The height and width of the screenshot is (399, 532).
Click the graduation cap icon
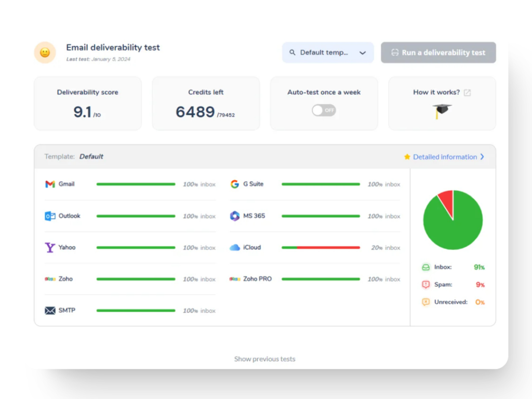[x=442, y=111]
